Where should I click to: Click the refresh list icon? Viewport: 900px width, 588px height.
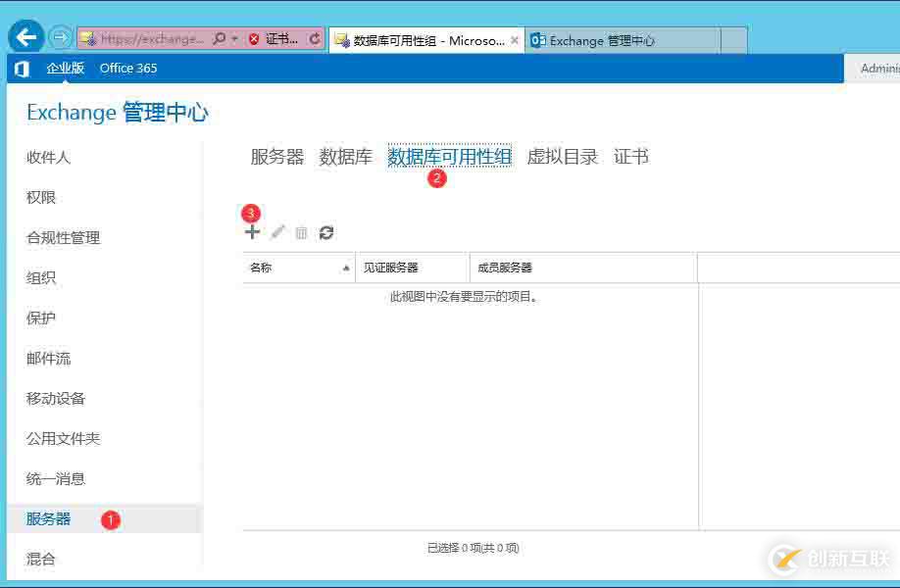326,232
